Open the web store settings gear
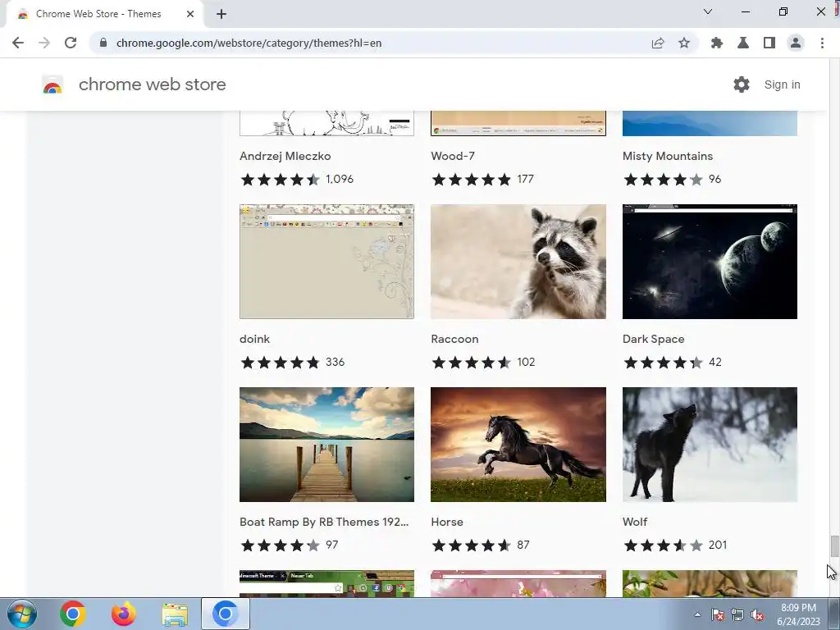Viewport: 840px width, 630px height. point(742,84)
